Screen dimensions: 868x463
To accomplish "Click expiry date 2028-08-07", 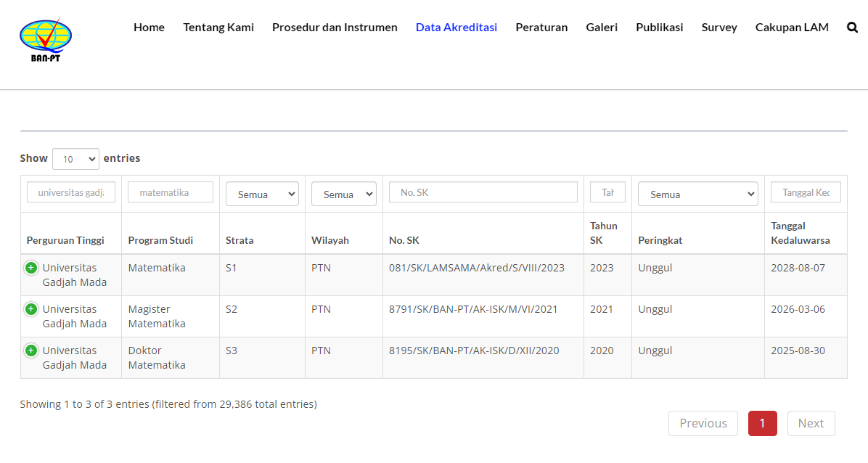I will coord(798,268).
